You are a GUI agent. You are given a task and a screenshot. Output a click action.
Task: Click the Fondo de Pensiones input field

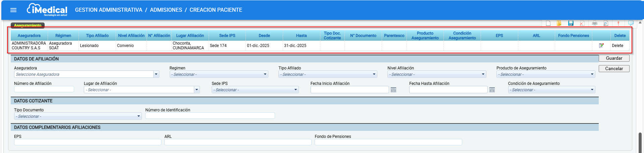click(x=388, y=142)
